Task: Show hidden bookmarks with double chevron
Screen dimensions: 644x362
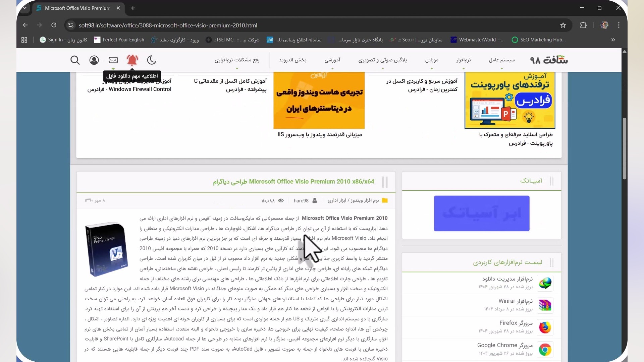Action: [613, 40]
